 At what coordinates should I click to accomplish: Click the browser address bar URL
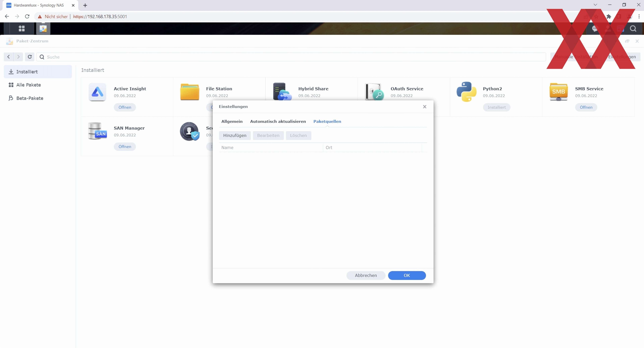point(100,16)
